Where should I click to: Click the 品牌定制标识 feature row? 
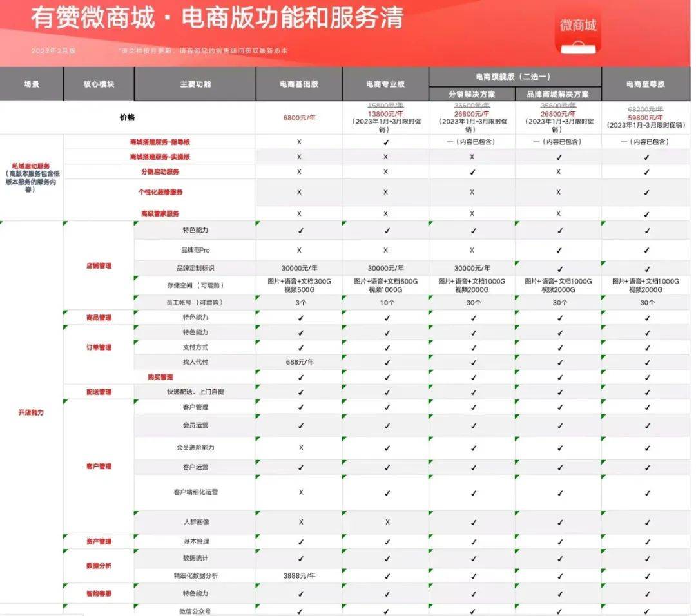[x=195, y=268]
